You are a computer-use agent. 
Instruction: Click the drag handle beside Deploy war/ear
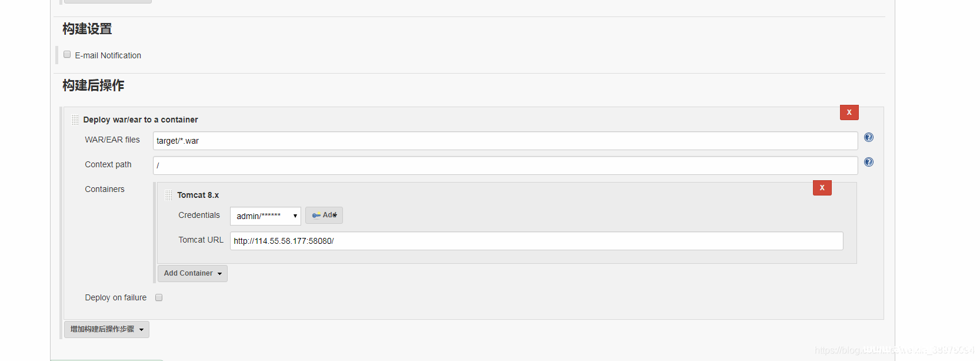pyautogui.click(x=75, y=120)
